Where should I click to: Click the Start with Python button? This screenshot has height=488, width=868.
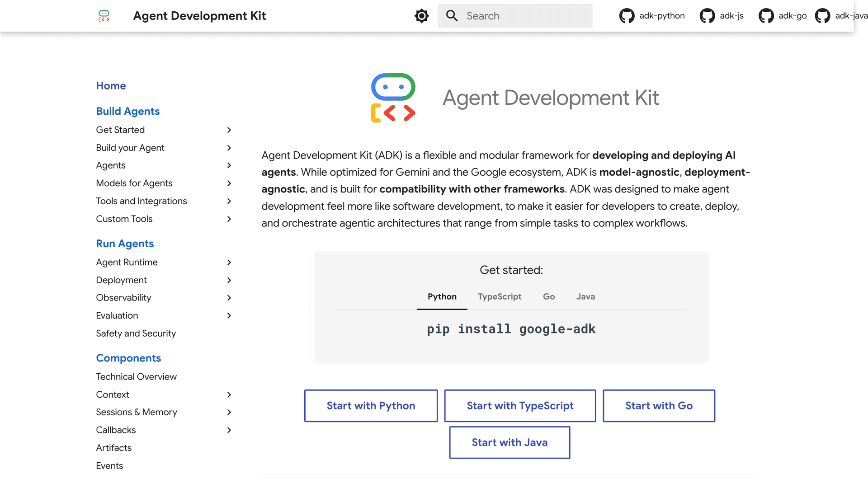point(371,405)
